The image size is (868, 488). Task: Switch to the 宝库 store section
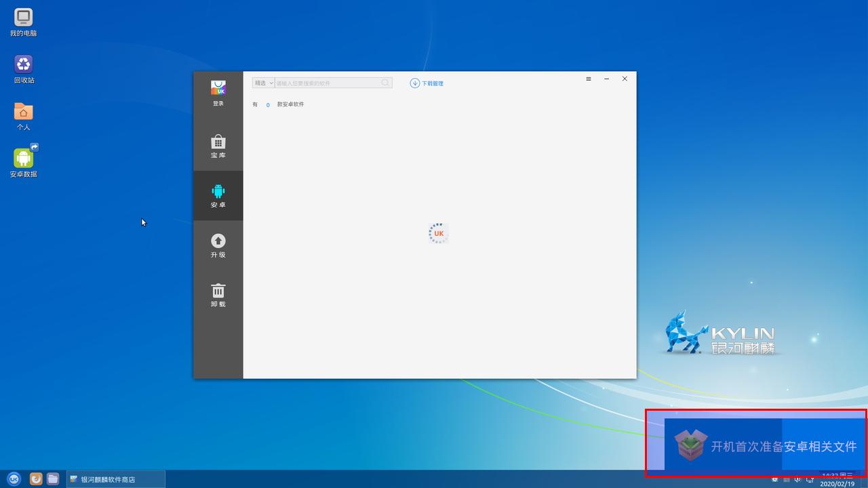click(218, 146)
